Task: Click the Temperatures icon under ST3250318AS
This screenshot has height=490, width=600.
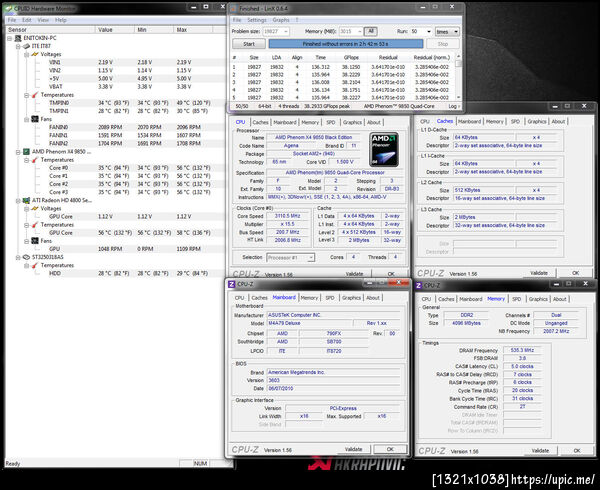Action: point(35,265)
